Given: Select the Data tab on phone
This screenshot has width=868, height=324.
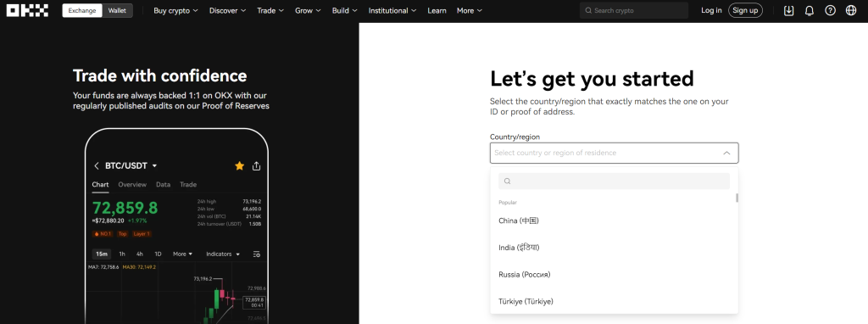Looking at the screenshot, I should [163, 184].
